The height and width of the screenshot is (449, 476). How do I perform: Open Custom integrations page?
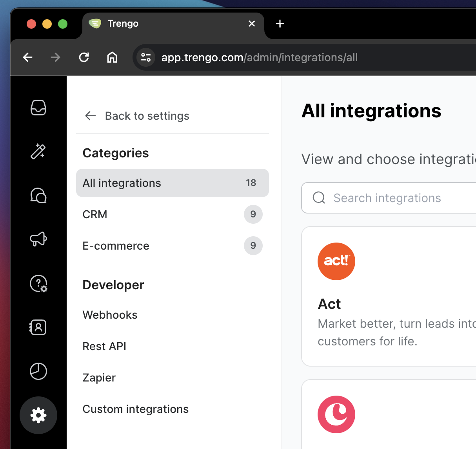coord(136,409)
